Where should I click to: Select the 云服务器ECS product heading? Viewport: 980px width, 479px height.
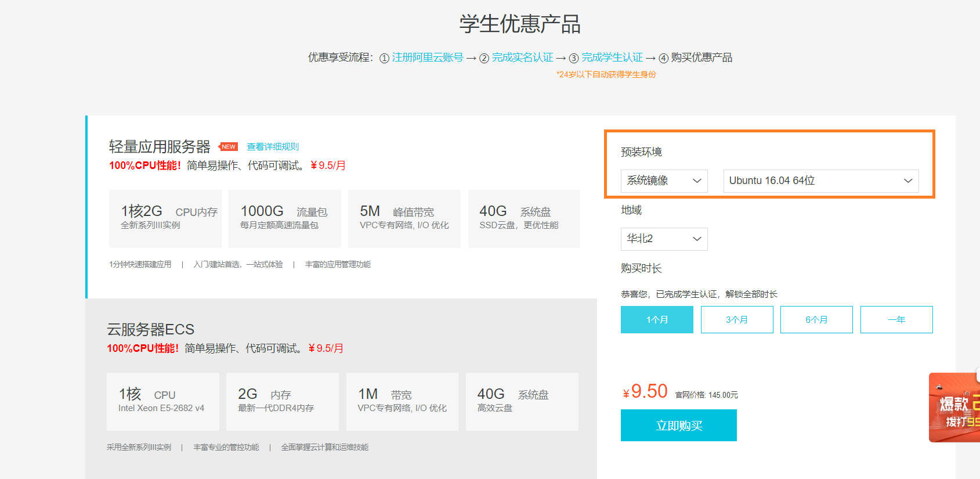click(x=151, y=330)
